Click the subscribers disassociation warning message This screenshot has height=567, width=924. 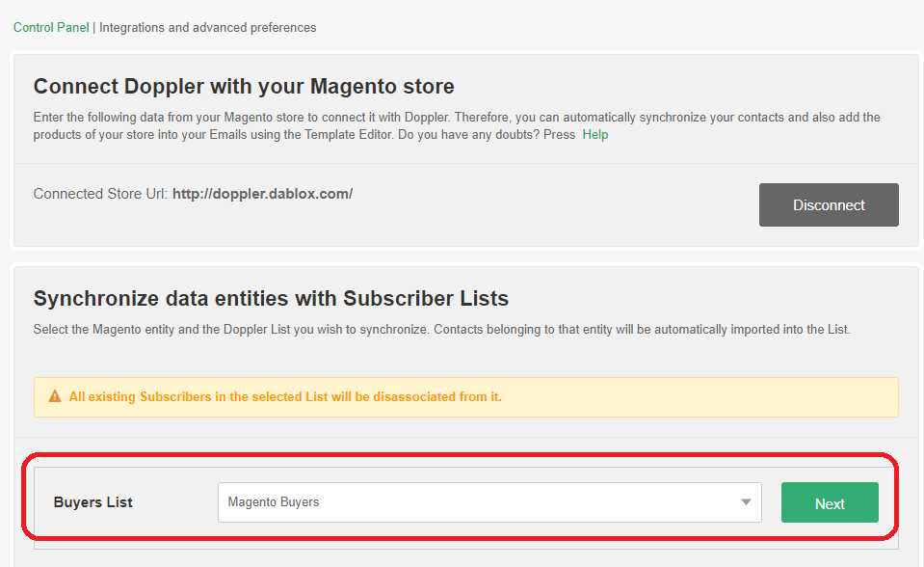point(285,396)
